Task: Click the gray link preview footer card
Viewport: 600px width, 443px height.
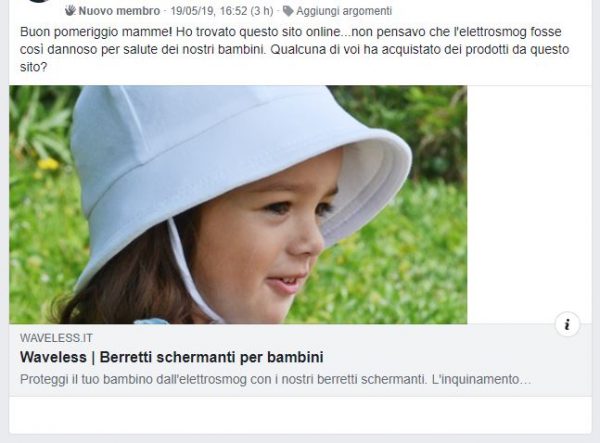Action: [300, 360]
